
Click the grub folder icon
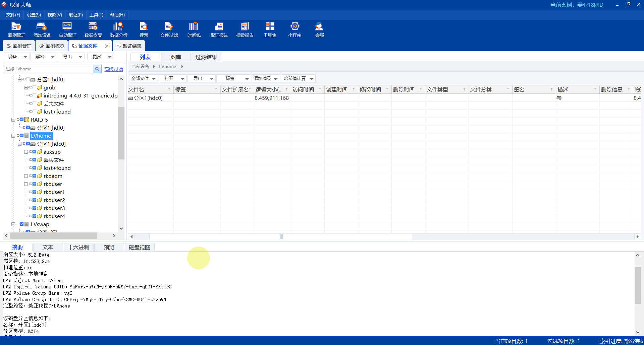click(x=39, y=87)
